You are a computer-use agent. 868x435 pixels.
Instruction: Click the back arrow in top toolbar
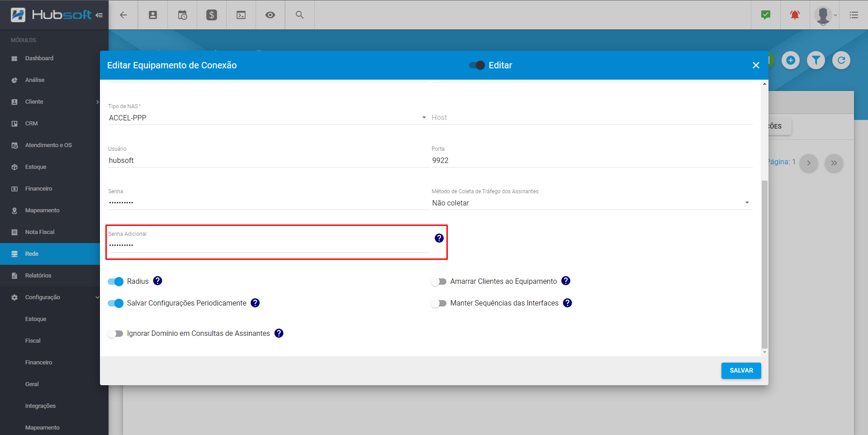click(x=123, y=15)
